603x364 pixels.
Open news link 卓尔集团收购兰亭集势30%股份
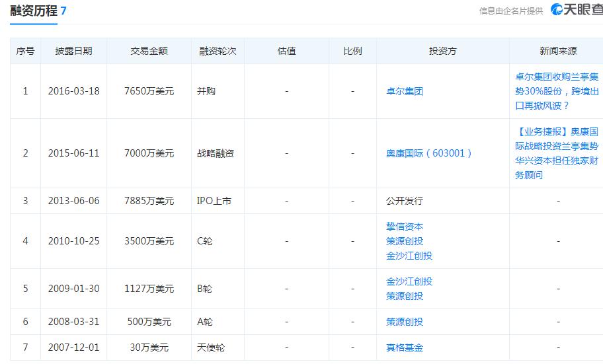557,91
